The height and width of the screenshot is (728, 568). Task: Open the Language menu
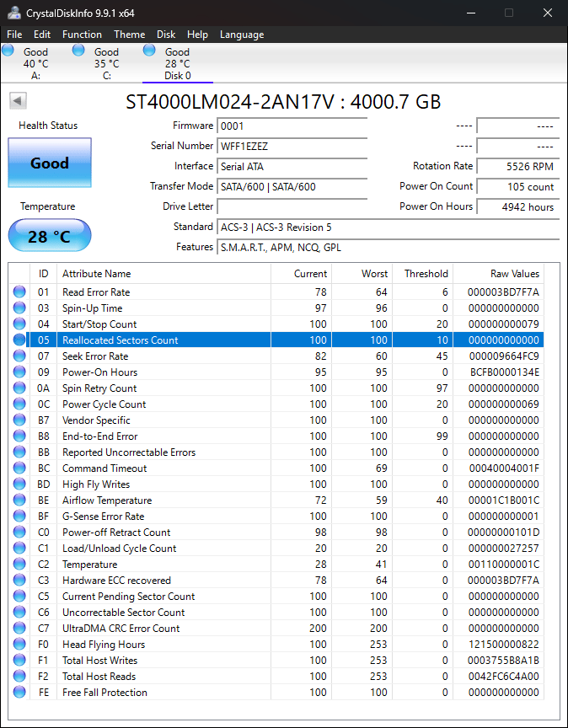242,35
